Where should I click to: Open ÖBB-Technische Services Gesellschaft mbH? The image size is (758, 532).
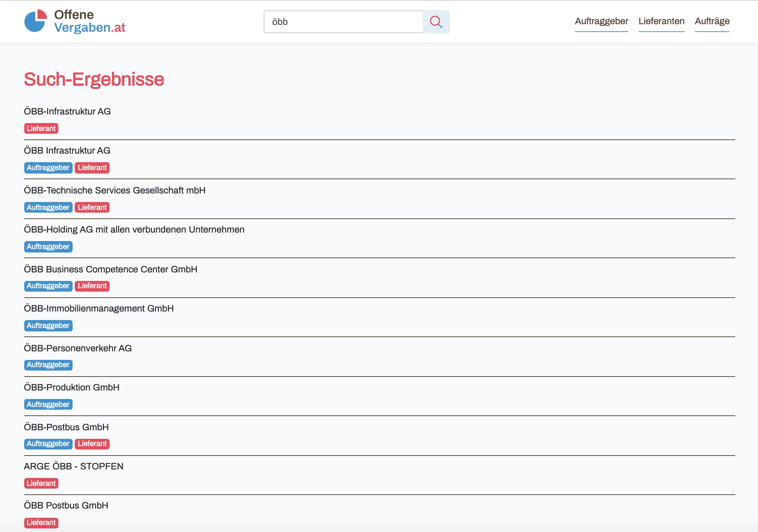115,190
